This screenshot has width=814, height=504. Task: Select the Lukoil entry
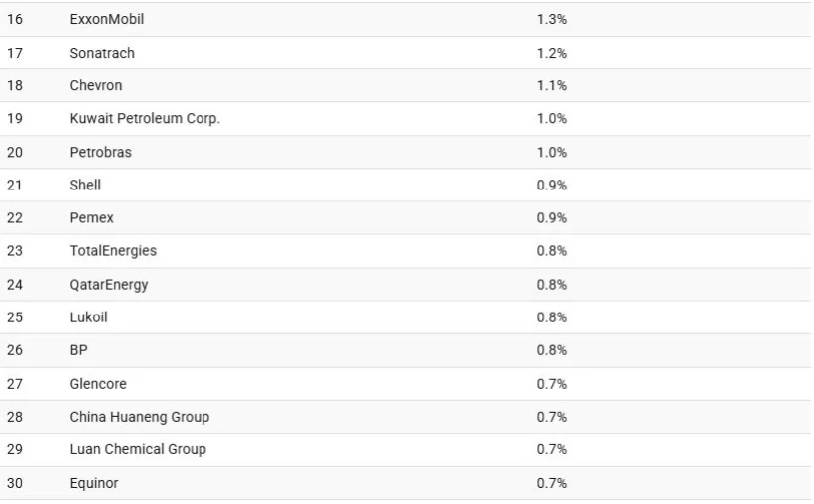[88, 317]
